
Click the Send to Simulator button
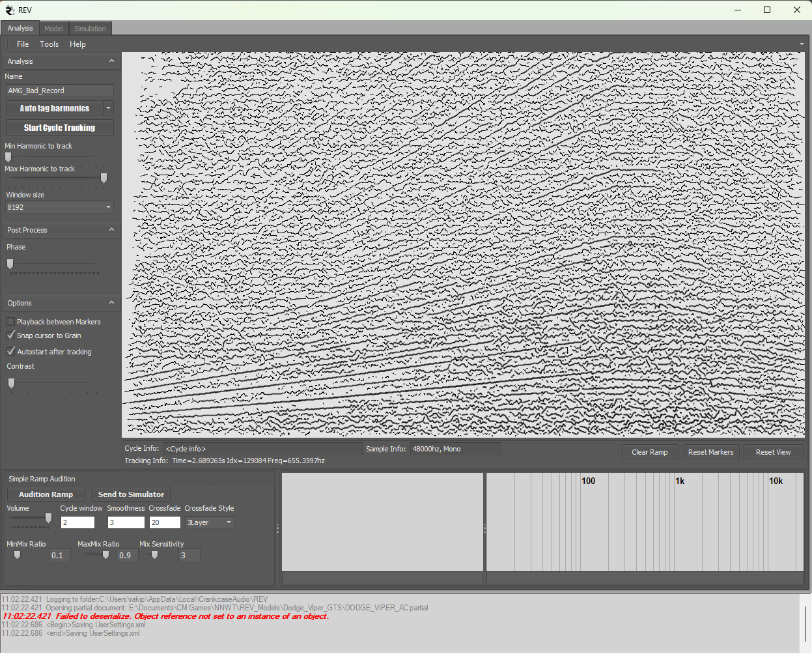tap(131, 494)
